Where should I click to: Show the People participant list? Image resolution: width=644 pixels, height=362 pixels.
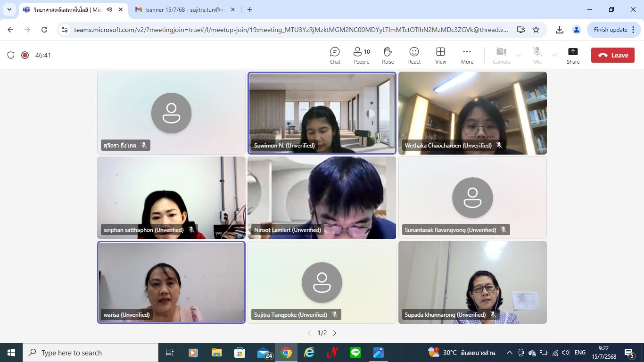(362, 55)
